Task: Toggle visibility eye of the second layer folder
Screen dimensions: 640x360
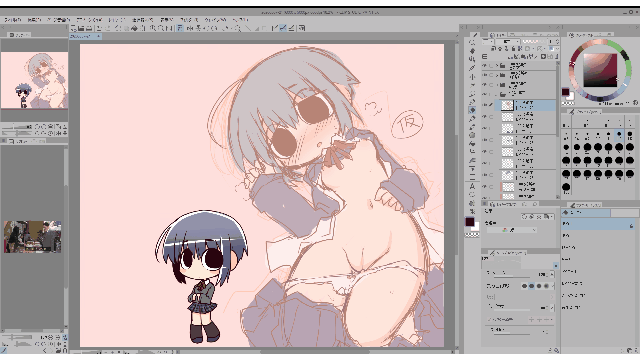Action: tap(484, 75)
